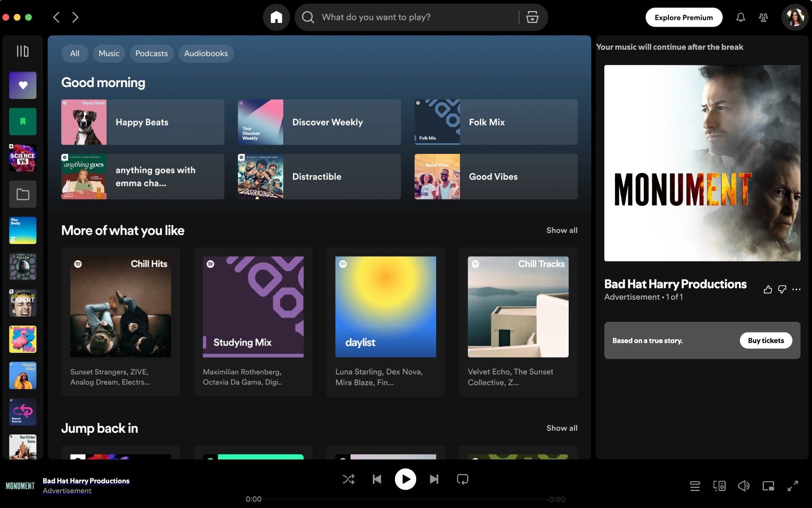812x508 pixels.
Task: Open Science Vs podcast in sidebar
Action: pos(23,158)
